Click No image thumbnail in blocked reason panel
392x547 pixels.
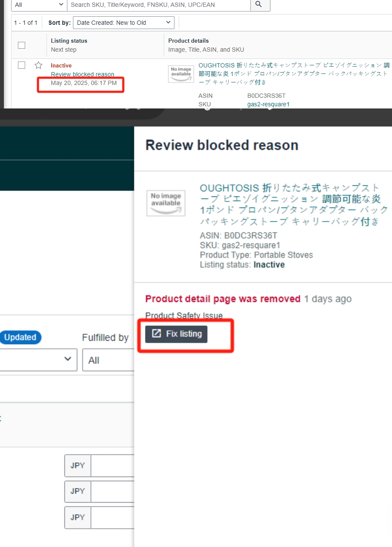pyautogui.click(x=166, y=203)
